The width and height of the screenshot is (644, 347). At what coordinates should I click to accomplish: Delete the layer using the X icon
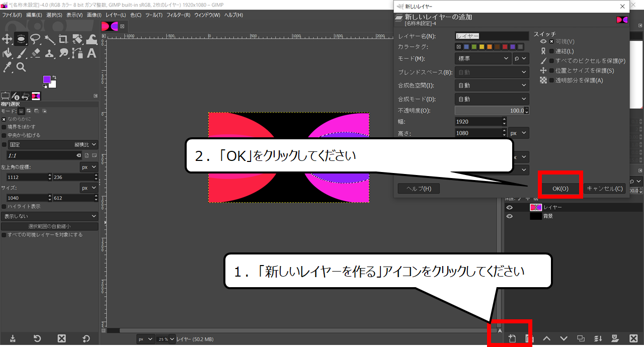coord(633,338)
